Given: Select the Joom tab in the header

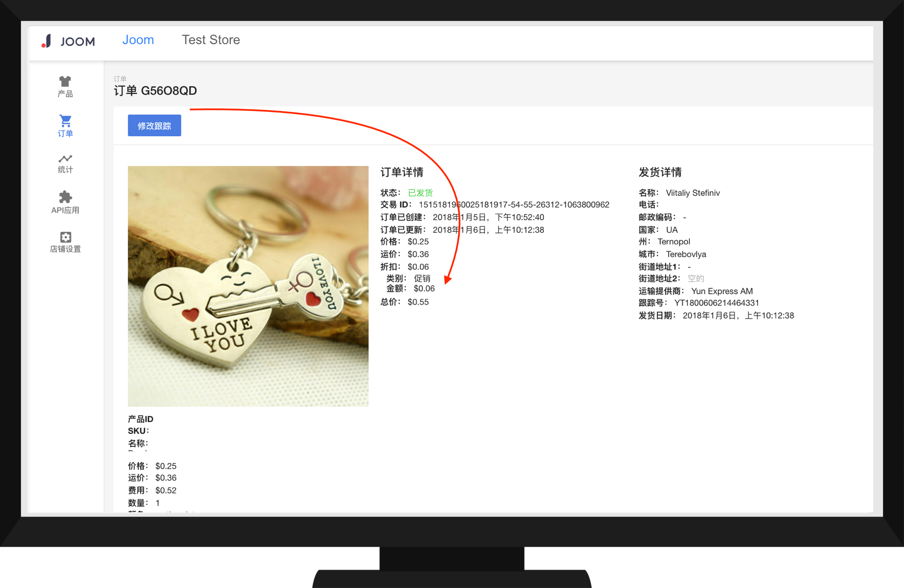Looking at the screenshot, I should (138, 40).
